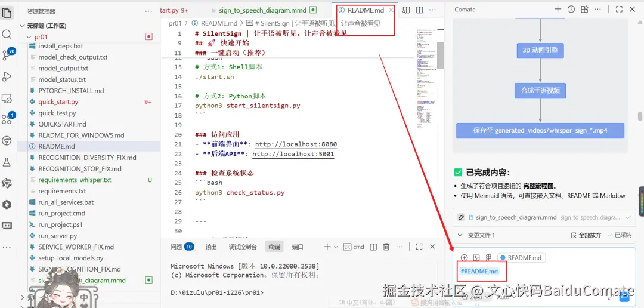The image size is (644, 308).
Task: Open explorer panel more actions ellipsis
Action: (x=148, y=11)
